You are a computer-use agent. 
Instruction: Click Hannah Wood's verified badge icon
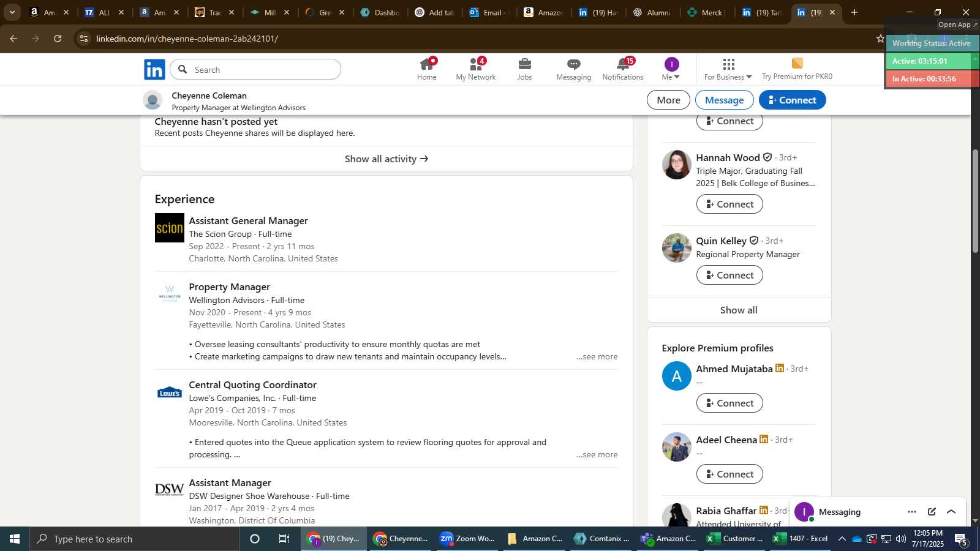767,157
